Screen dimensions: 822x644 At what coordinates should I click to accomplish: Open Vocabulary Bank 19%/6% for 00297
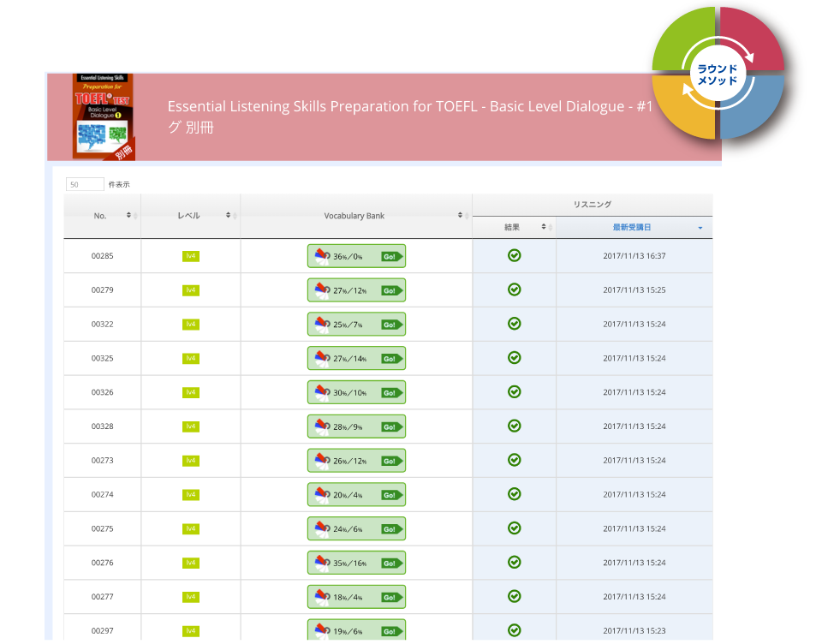coord(356,629)
